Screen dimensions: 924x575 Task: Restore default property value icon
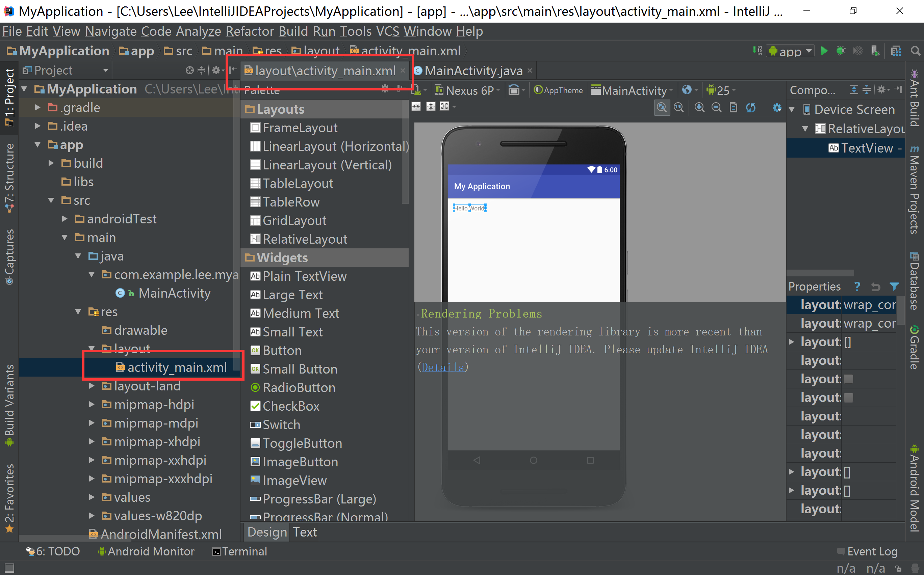click(x=875, y=286)
